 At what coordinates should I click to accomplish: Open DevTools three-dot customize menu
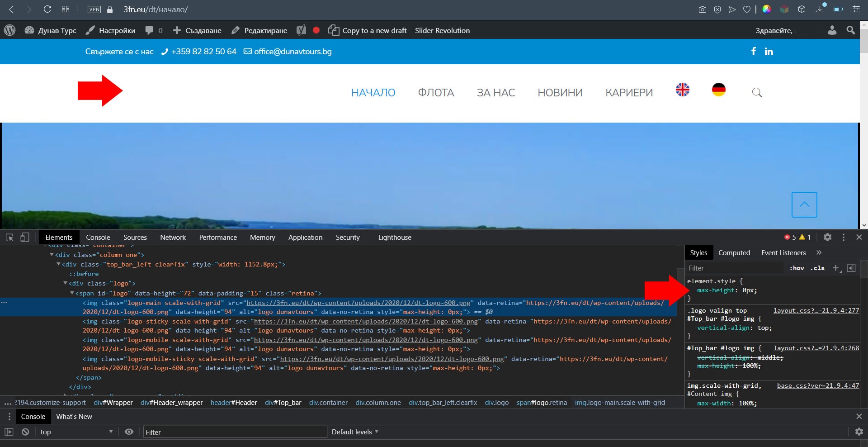click(844, 237)
